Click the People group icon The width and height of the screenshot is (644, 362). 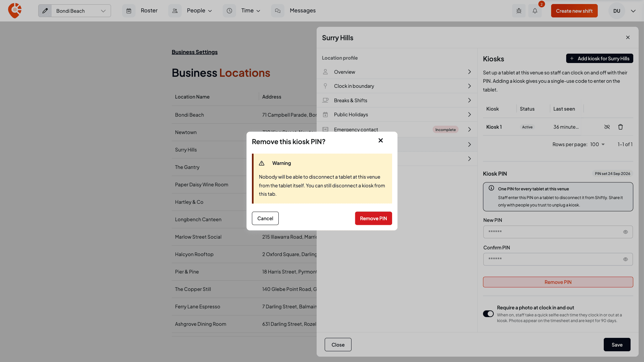(175, 11)
